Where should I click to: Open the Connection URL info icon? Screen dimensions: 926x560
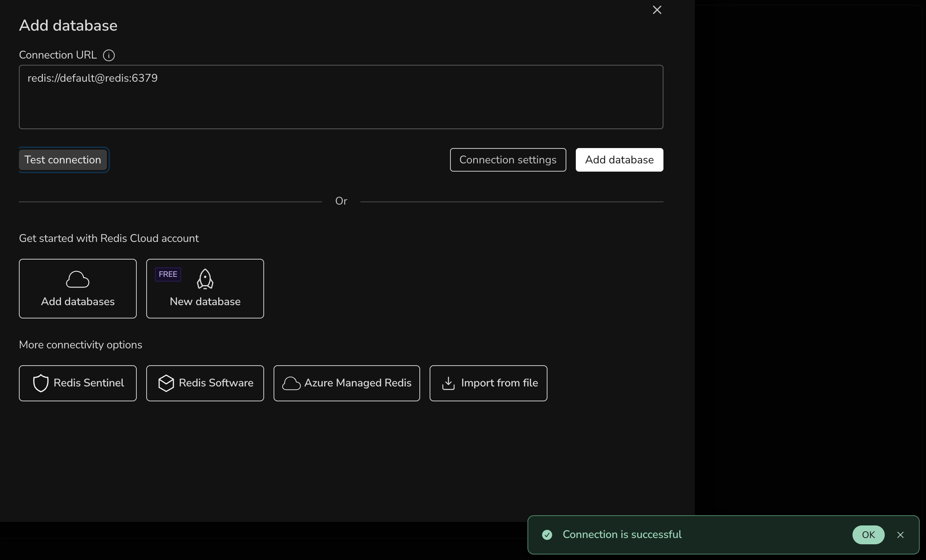[109, 55]
